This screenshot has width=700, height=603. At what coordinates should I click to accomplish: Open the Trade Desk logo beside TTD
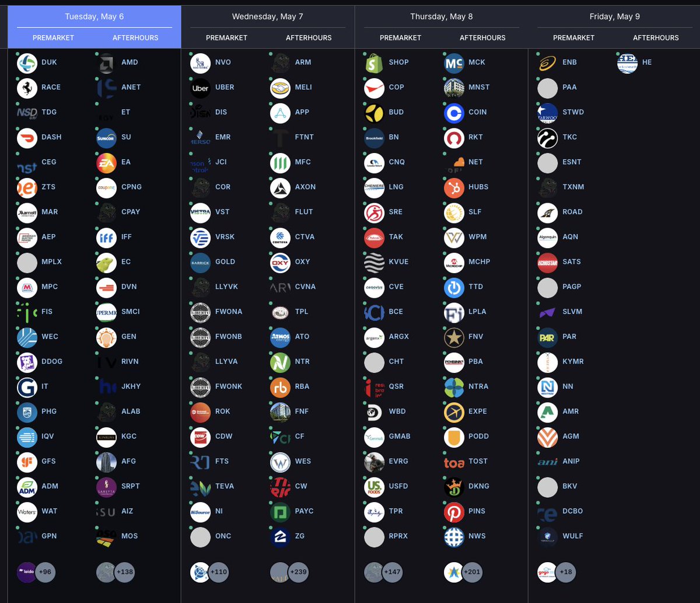tap(454, 287)
